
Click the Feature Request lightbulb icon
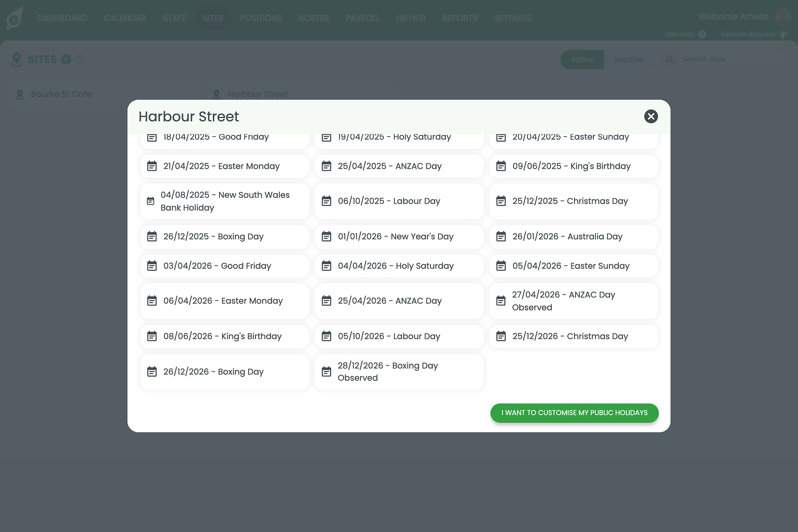pyautogui.click(x=783, y=34)
